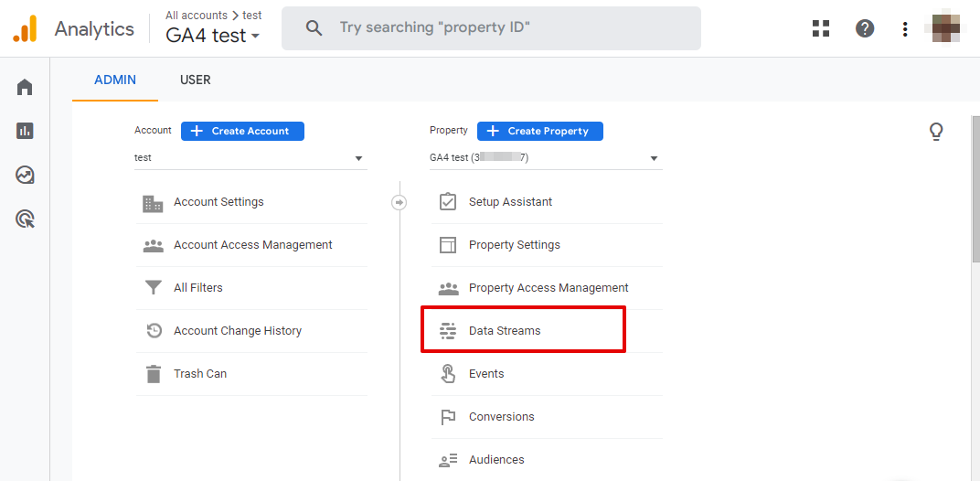Open Advertising icon in left sidebar

pos(25,219)
